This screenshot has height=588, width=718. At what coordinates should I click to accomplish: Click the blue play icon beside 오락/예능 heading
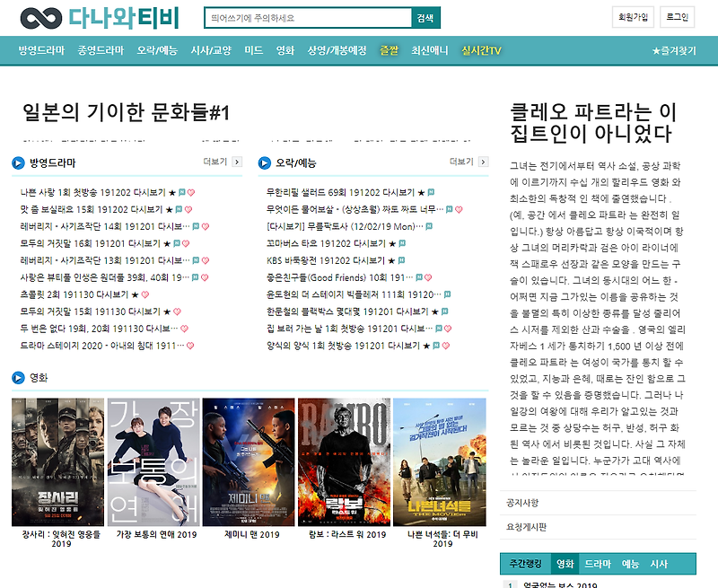coord(264,163)
